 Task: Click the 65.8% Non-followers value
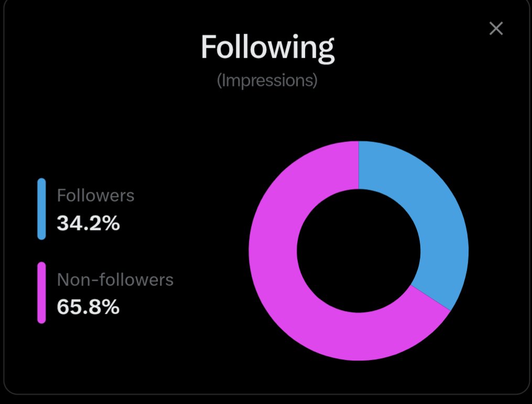pyautogui.click(x=88, y=307)
